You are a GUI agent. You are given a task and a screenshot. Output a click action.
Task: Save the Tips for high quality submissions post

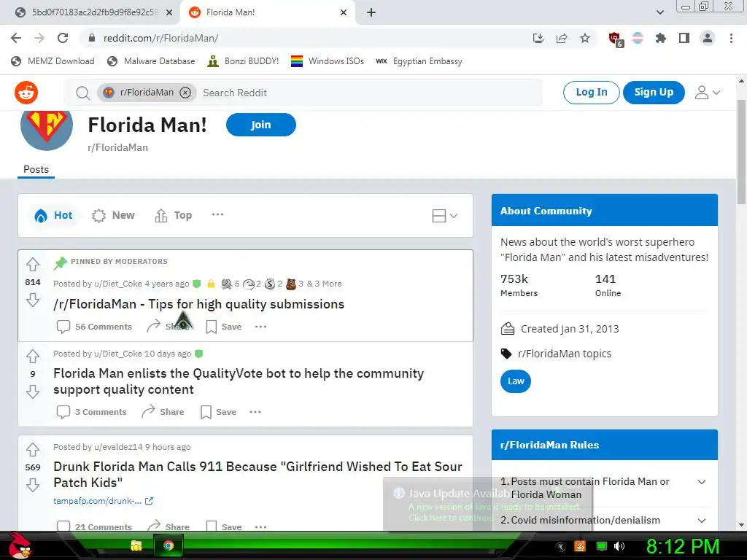click(x=224, y=327)
